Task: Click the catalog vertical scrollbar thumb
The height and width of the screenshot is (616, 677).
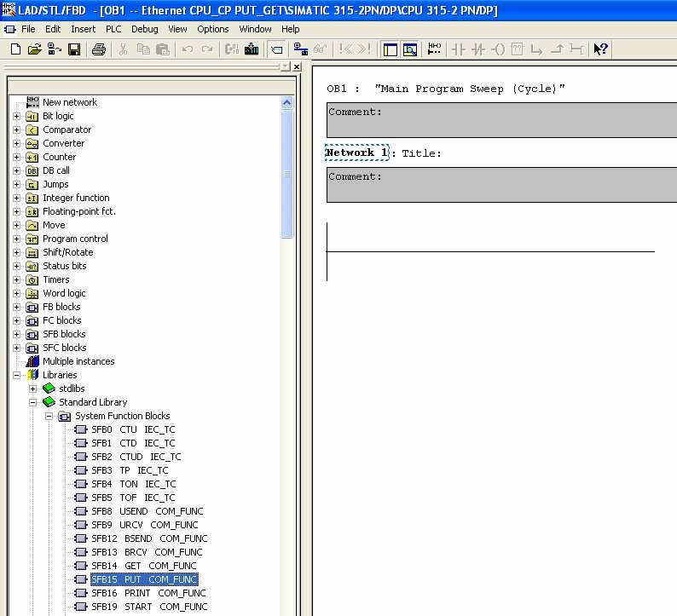Action: [286, 175]
